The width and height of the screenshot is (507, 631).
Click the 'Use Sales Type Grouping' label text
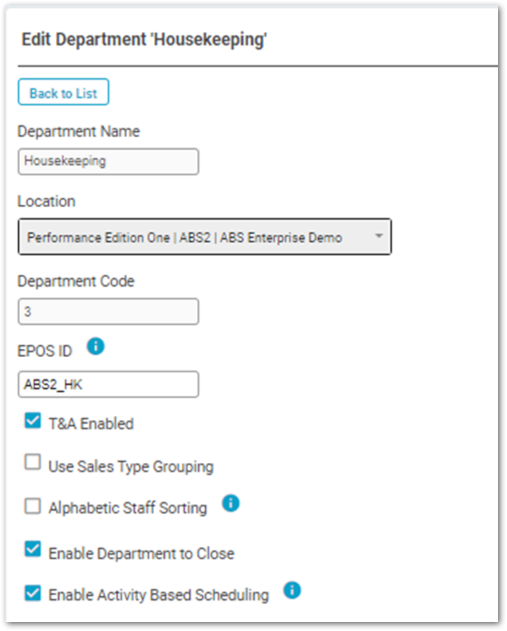(x=131, y=467)
